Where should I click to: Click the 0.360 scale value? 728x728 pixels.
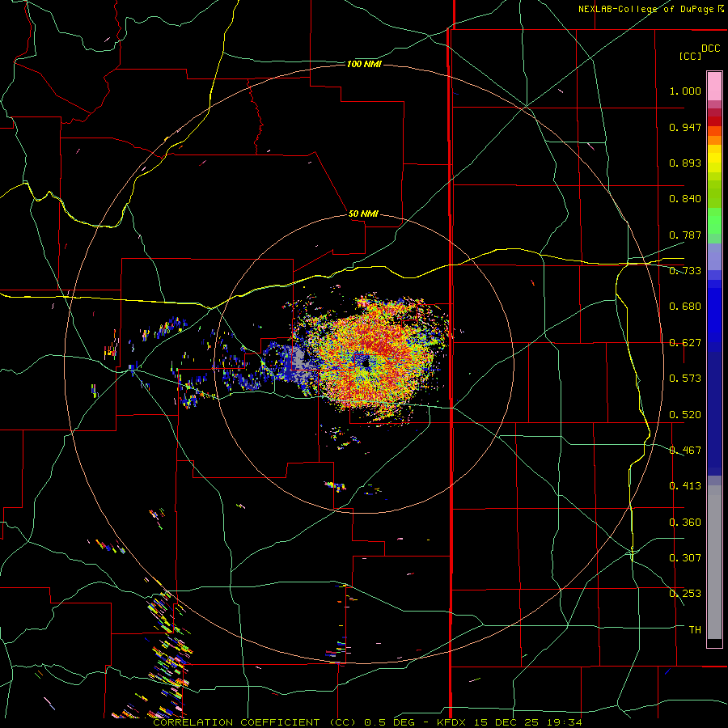click(685, 523)
